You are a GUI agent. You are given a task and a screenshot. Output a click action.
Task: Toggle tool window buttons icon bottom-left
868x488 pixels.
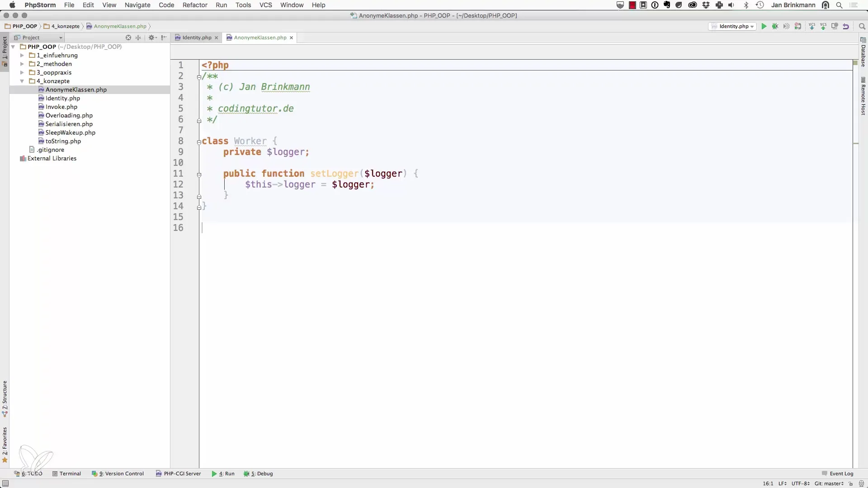(x=5, y=483)
